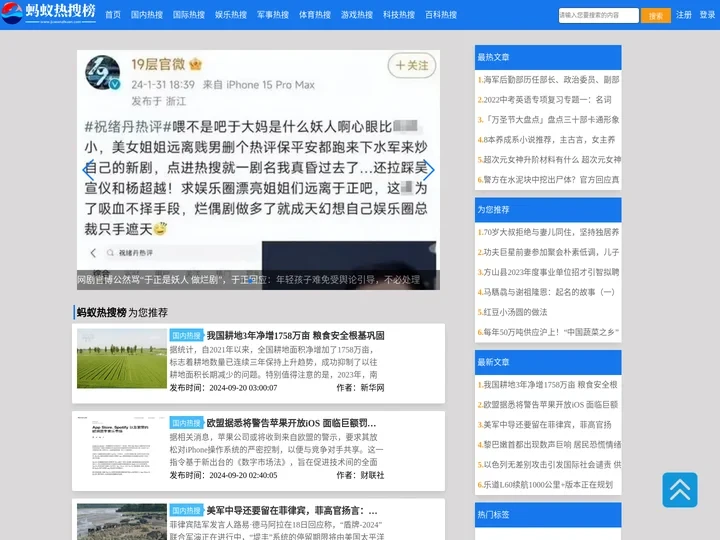Open hot article 万圣节大盘点
Image resolution: width=720 pixels, height=540 pixels.
[x=549, y=120]
